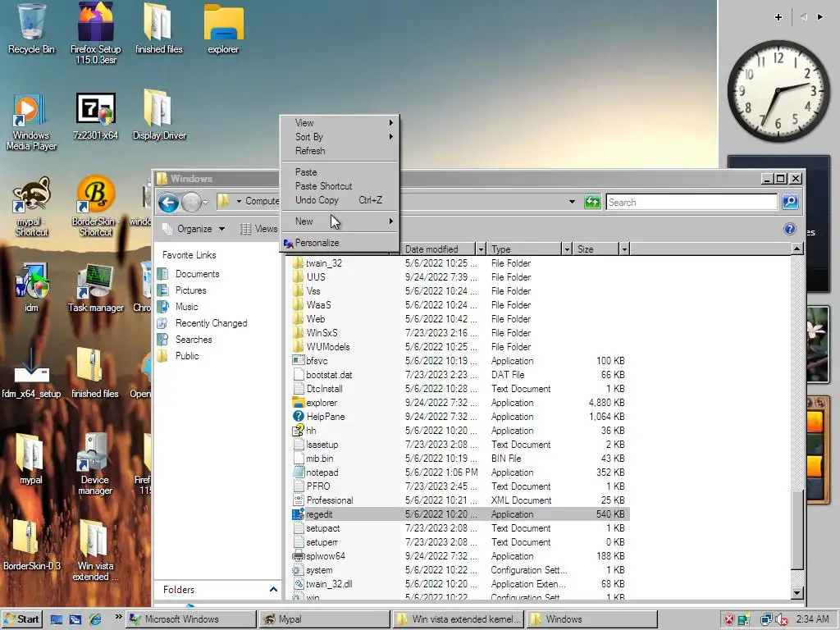Click the plus icon on the sidebar
Screen dimensions: 840x630
(x=778, y=17)
